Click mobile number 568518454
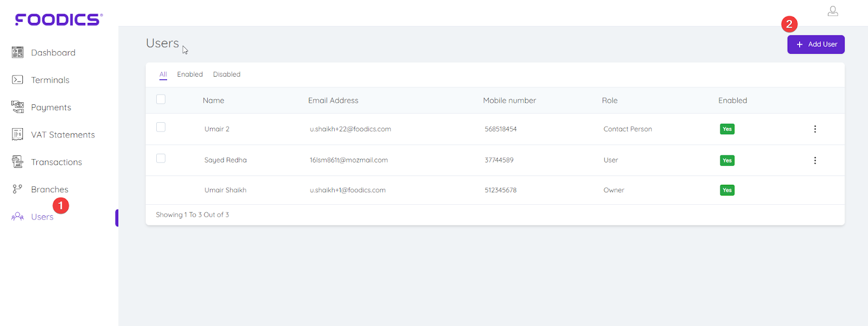 pos(501,129)
